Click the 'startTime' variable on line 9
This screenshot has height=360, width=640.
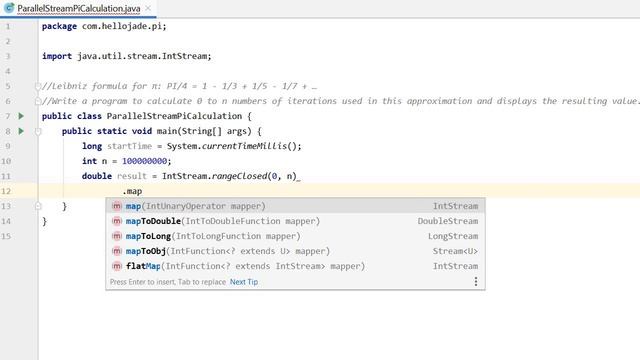(129, 146)
